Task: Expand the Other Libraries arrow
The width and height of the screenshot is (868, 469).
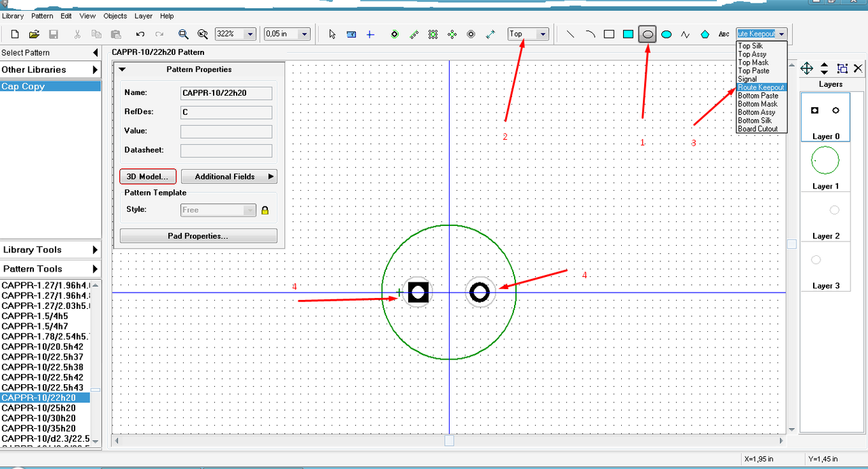Action: pyautogui.click(x=96, y=69)
